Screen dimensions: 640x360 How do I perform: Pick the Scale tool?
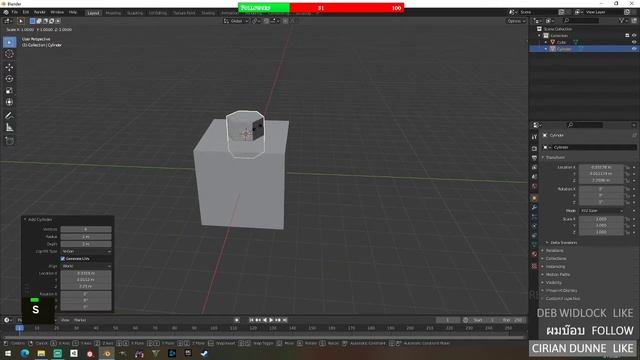tap(9, 90)
